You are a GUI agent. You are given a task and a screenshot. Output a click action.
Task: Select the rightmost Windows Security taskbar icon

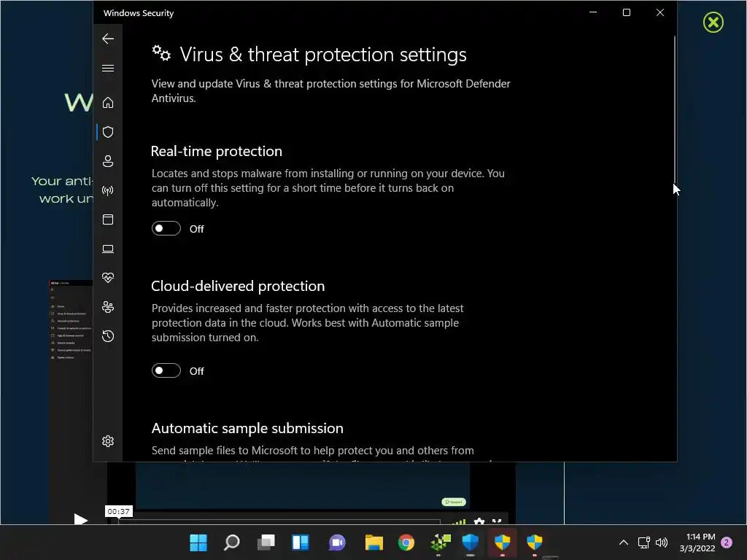coord(535,542)
